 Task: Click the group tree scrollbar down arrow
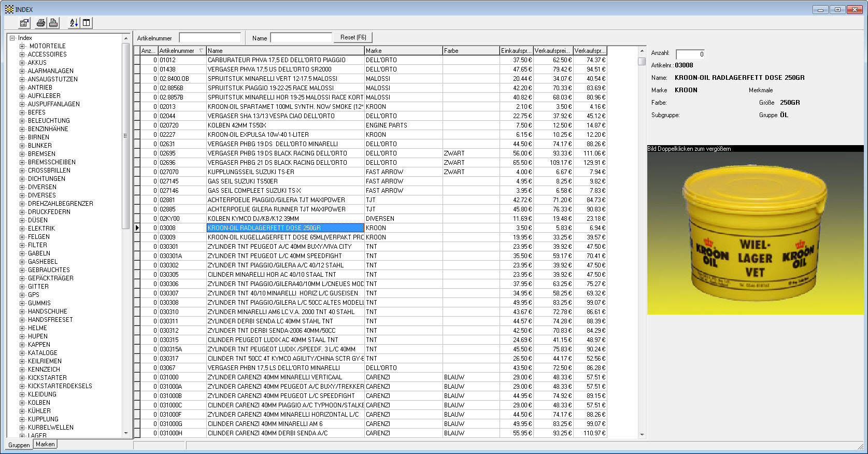(125, 433)
